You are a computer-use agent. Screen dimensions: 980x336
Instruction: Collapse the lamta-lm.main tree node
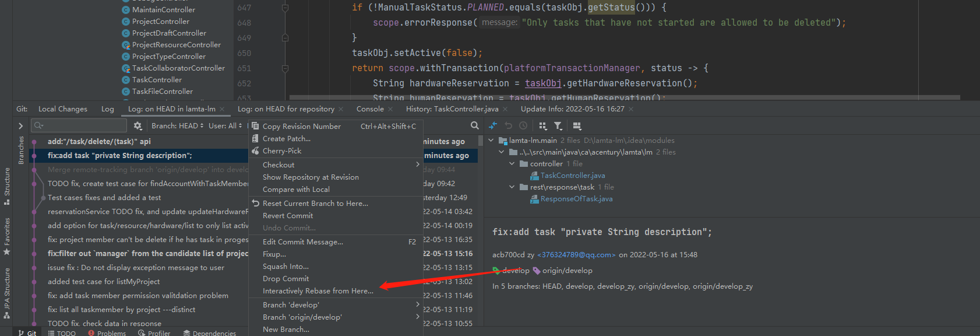click(x=491, y=141)
